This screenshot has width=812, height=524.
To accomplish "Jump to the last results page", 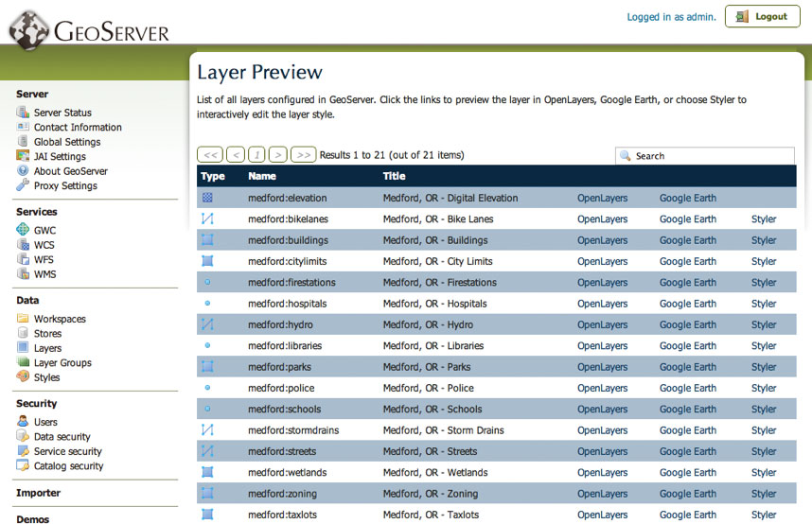I will 303,154.
